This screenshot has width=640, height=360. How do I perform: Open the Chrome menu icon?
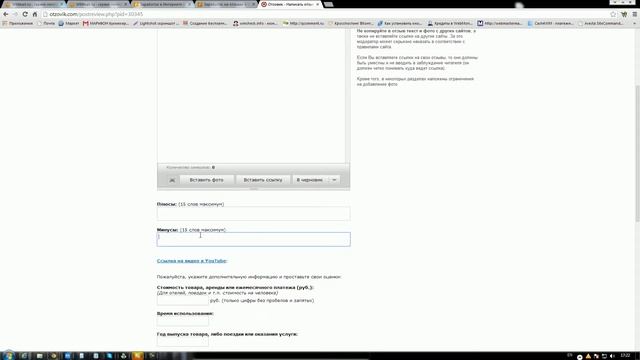pyautogui.click(x=635, y=14)
